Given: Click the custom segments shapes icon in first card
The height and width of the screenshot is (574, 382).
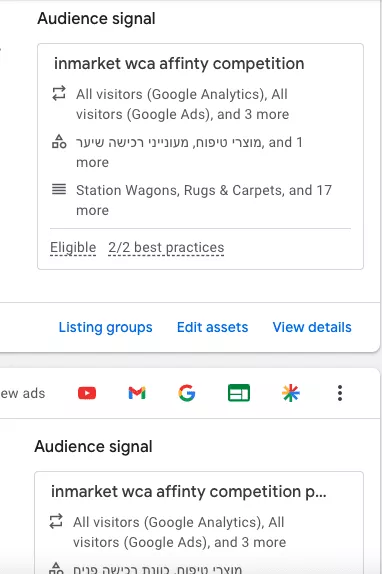Looking at the screenshot, I should point(59,141).
